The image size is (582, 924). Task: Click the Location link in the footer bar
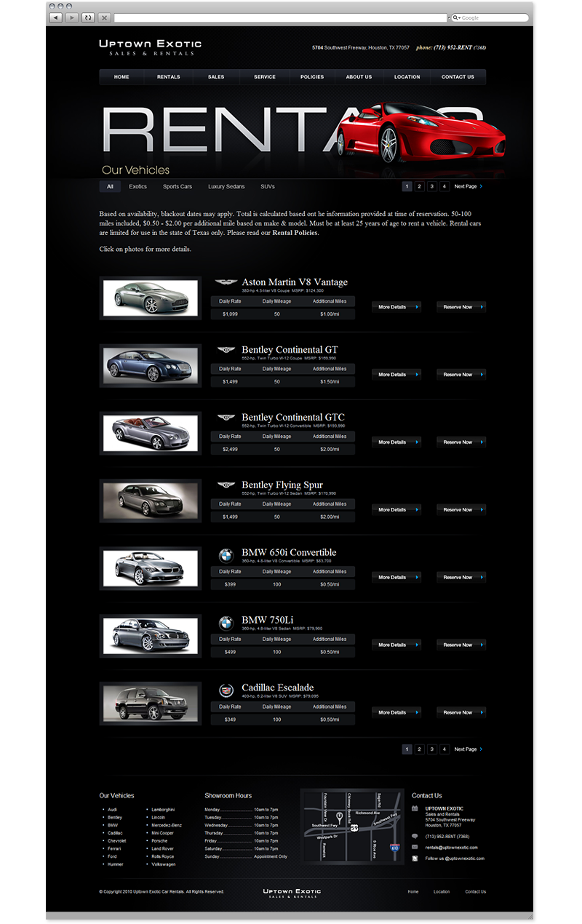tap(442, 892)
